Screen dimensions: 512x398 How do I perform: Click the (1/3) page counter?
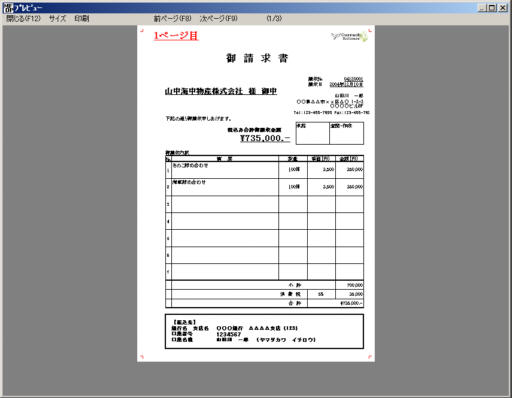(x=274, y=18)
